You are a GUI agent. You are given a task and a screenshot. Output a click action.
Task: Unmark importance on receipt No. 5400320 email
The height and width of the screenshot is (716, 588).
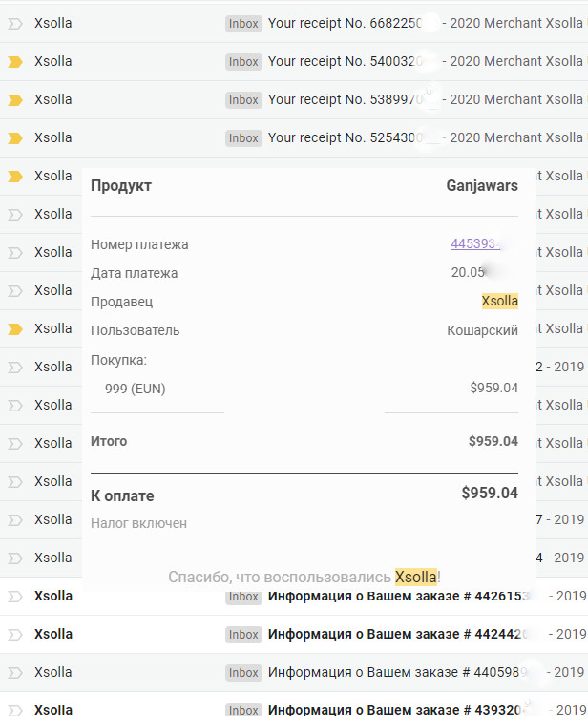pos(14,62)
